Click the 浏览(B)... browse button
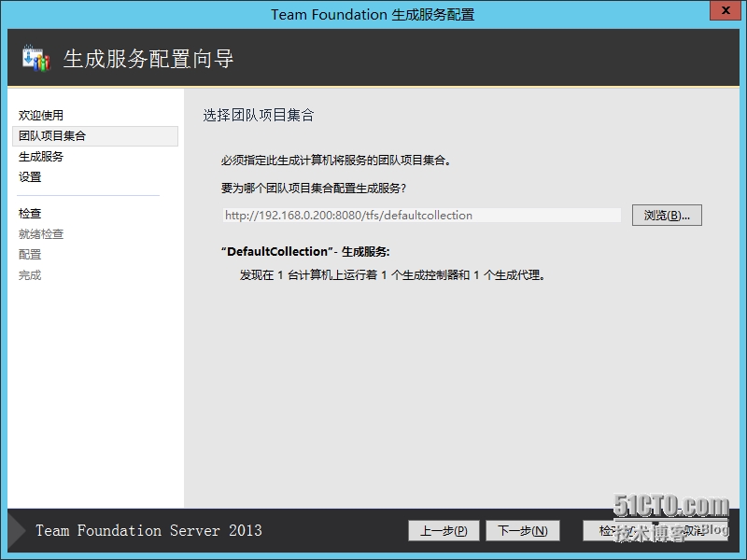The width and height of the screenshot is (747, 560). (x=667, y=216)
